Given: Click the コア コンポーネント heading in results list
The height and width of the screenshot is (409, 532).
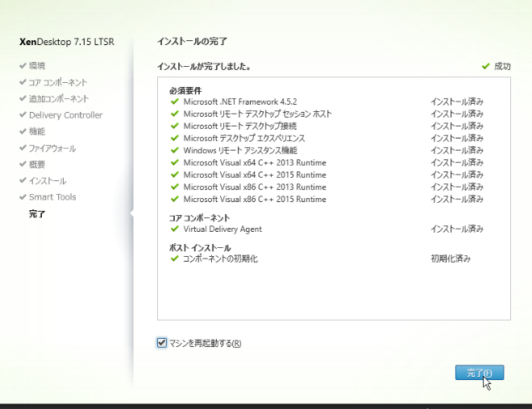Looking at the screenshot, I should click(x=200, y=218).
